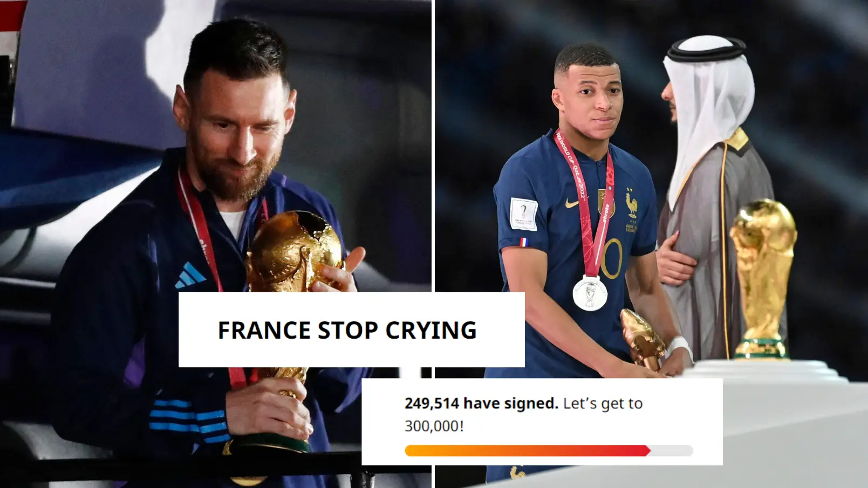Click the FIFA World Cup sleeve badge
Viewport: 868px width, 488px height.
[x=523, y=214]
